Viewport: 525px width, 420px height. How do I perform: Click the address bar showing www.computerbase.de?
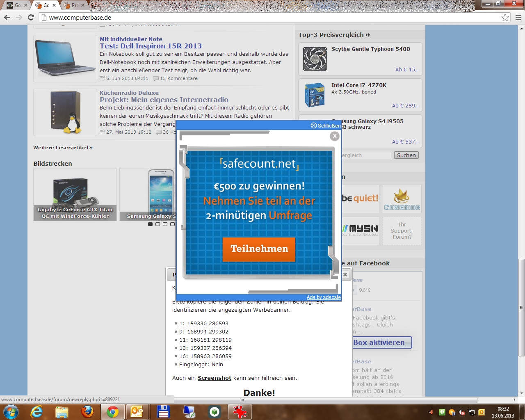coord(271,17)
